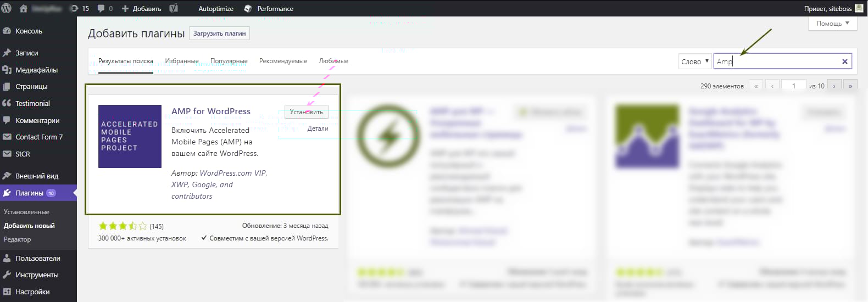Open the AMP for WordPress plugin title
868x302 pixels.
[211, 111]
